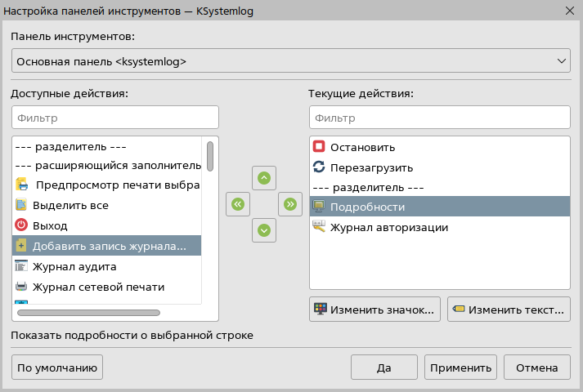Screen dimensions: 583x392
Task: Click the Применить button
Action: (460, 367)
